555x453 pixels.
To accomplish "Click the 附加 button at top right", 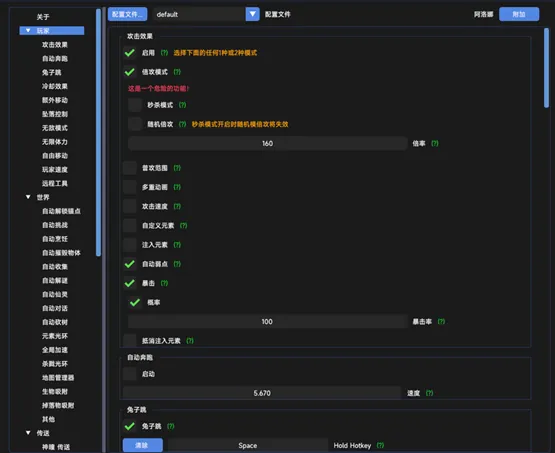I will (519, 14).
